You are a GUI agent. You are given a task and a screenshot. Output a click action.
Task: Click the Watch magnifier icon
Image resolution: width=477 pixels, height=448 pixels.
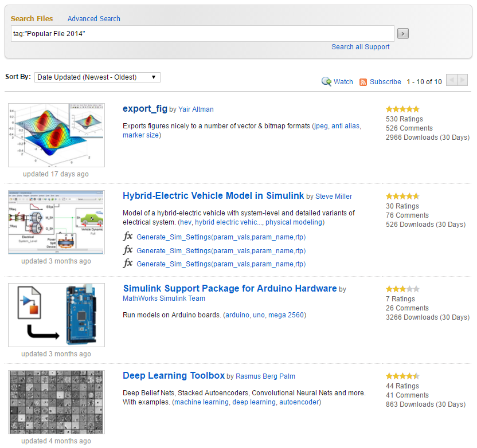(326, 81)
